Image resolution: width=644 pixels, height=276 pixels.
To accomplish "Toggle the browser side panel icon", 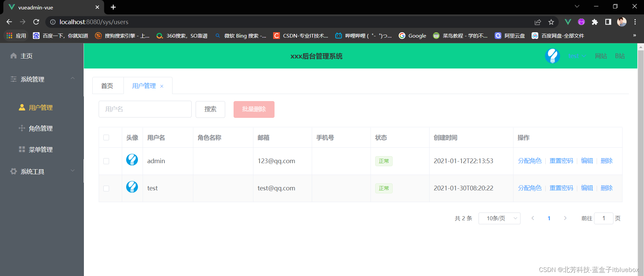I will (x=608, y=22).
